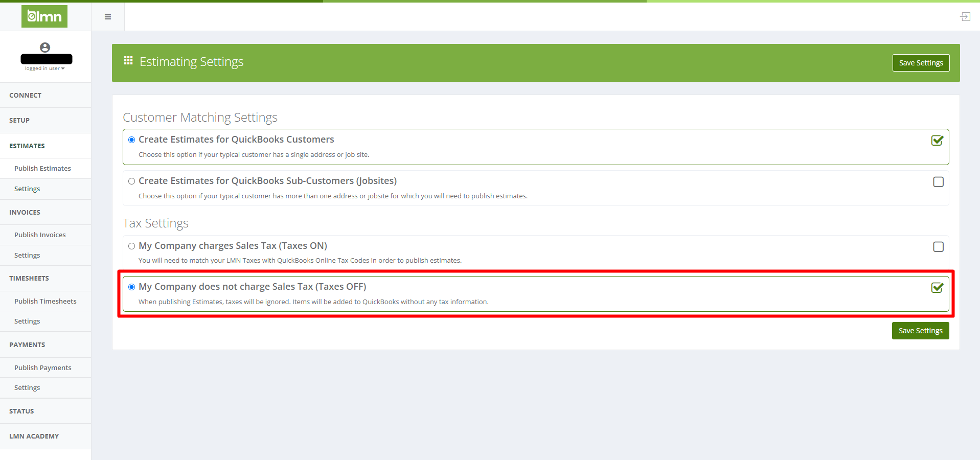Click the bottom Save Settings button
The image size is (980, 460).
pos(920,331)
